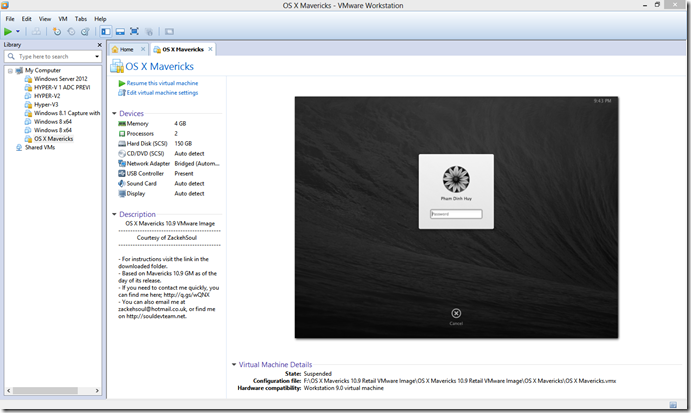Collapse the My Computer tree node

coord(10,71)
